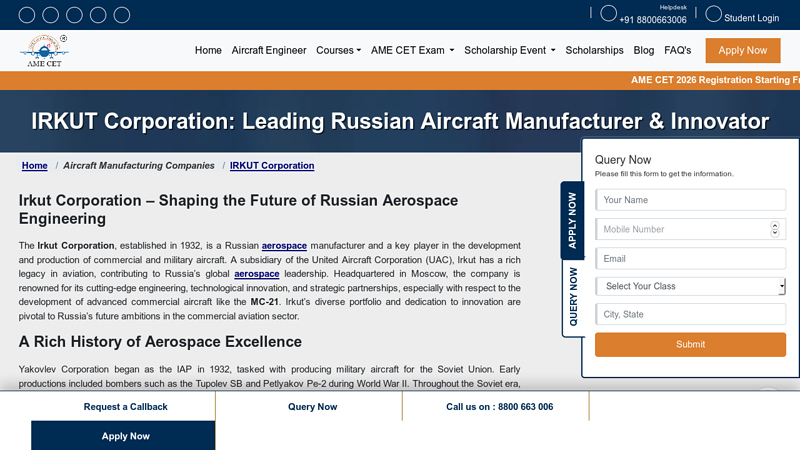Focus the Your Name field
The height and width of the screenshot is (450, 800).
[690, 200]
